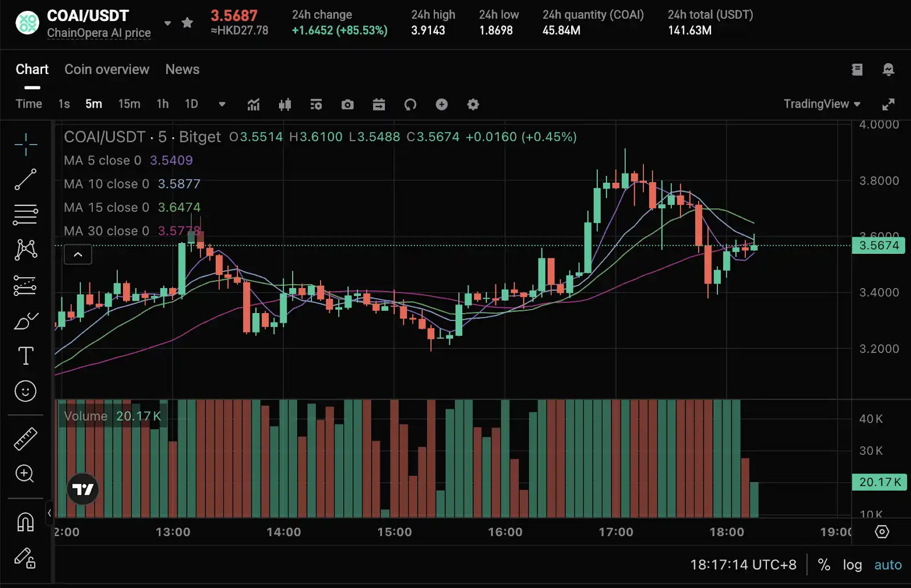Toggle auto scaling for the chart

pos(887,565)
